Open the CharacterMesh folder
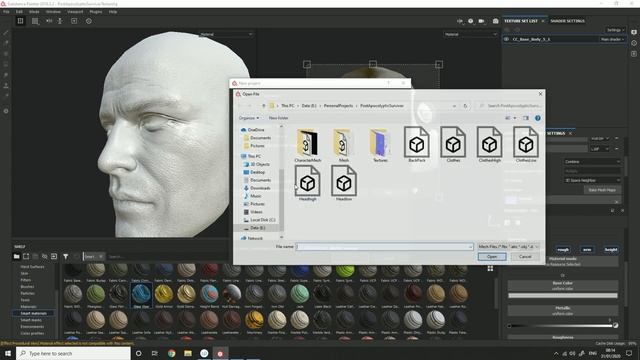This screenshot has height=360, width=640. point(308,145)
